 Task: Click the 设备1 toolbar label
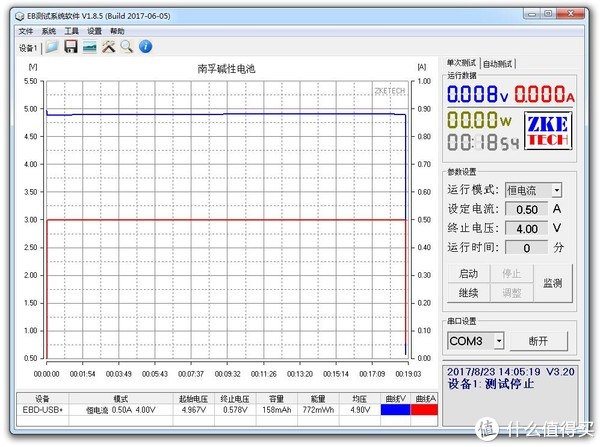[28, 48]
